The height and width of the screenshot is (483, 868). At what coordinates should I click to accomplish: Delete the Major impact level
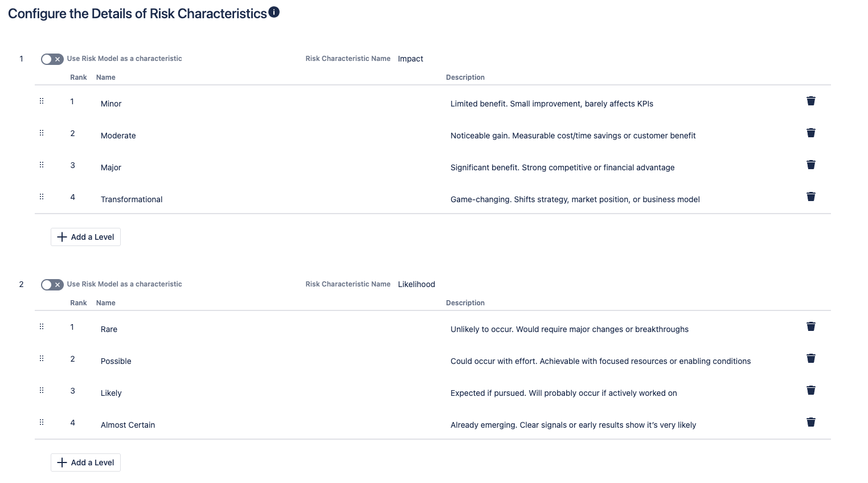(811, 165)
